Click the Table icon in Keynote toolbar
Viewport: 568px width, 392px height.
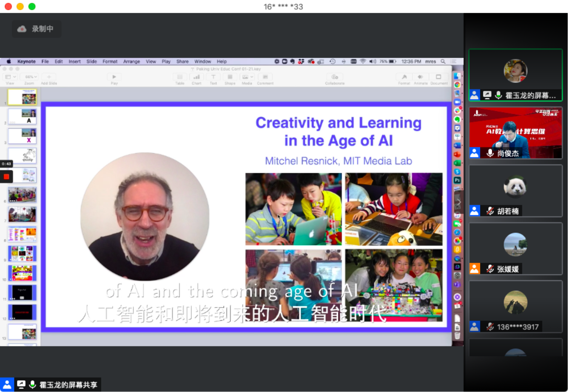(180, 77)
